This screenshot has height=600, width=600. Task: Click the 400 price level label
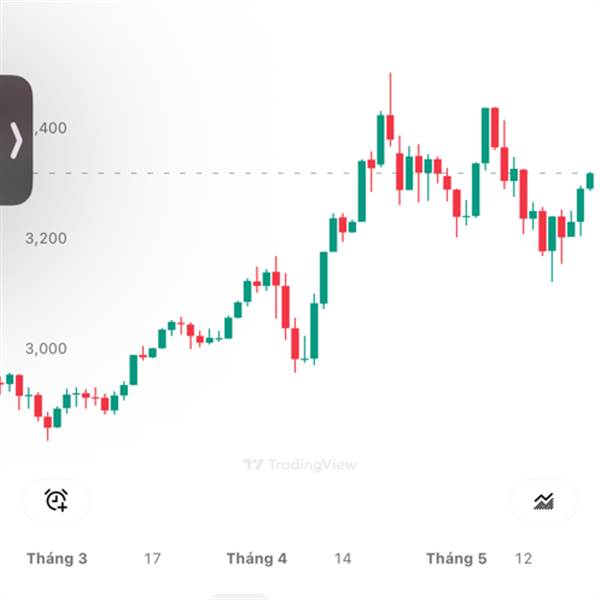coord(51,128)
